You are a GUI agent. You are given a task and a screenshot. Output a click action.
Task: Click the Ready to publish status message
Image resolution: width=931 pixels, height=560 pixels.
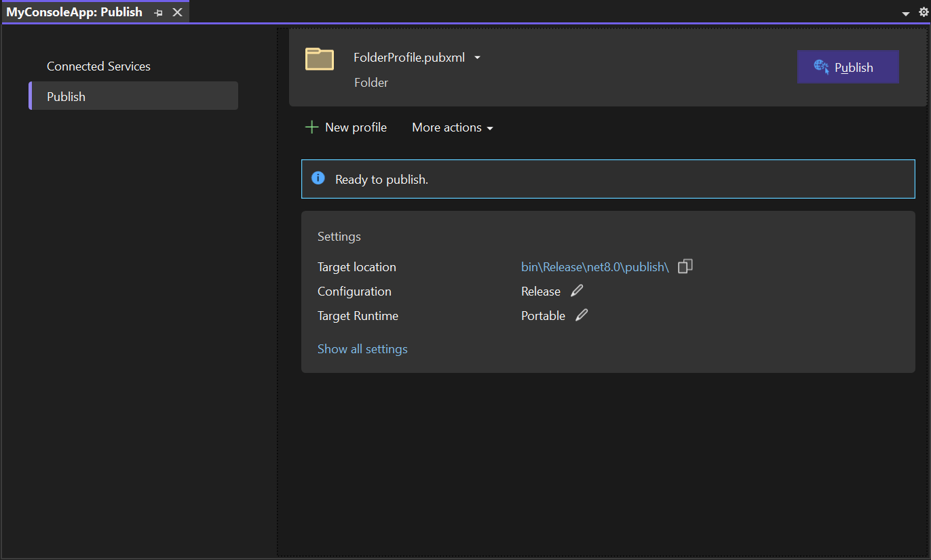[381, 180]
